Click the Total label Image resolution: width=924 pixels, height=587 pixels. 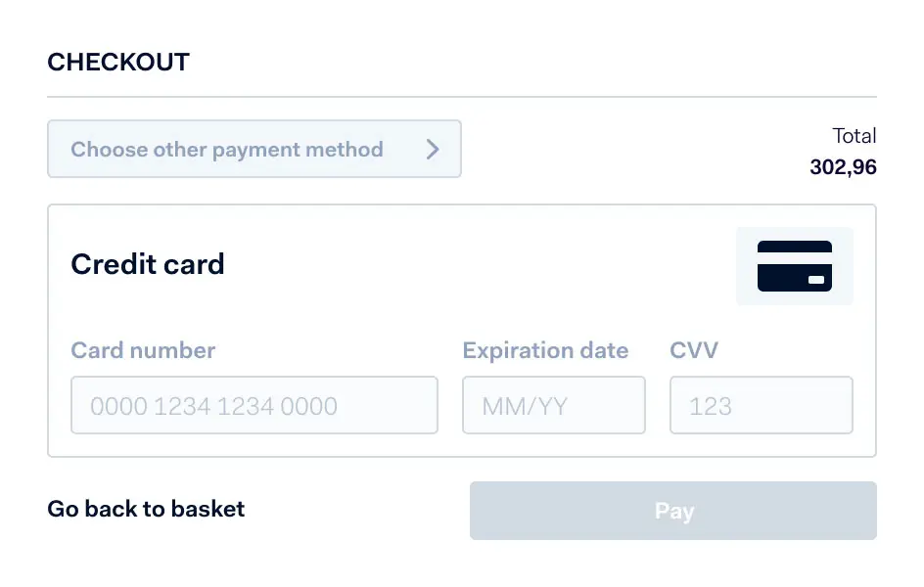(855, 135)
